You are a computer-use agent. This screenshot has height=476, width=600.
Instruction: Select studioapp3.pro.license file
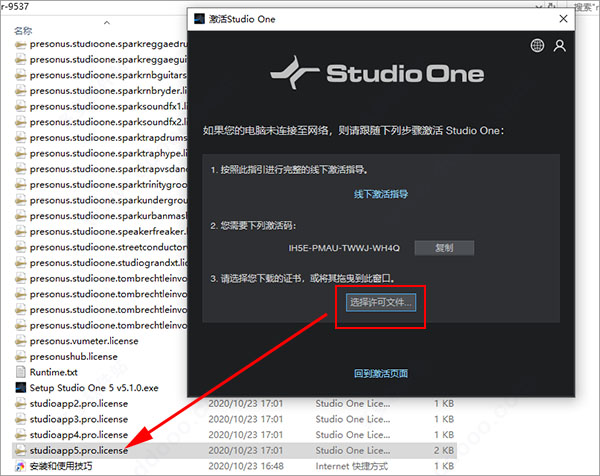pos(79,419)
